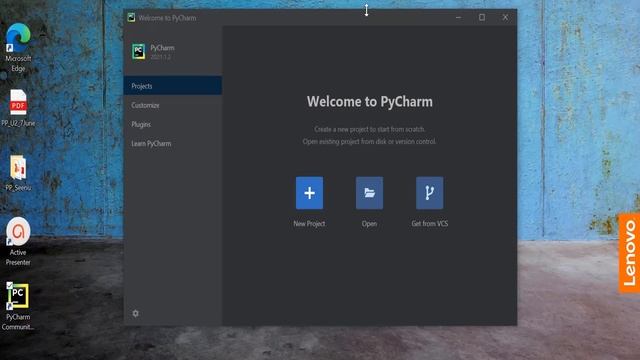Click the Open folder icon

pyautogui.click(x=369, y=193)
